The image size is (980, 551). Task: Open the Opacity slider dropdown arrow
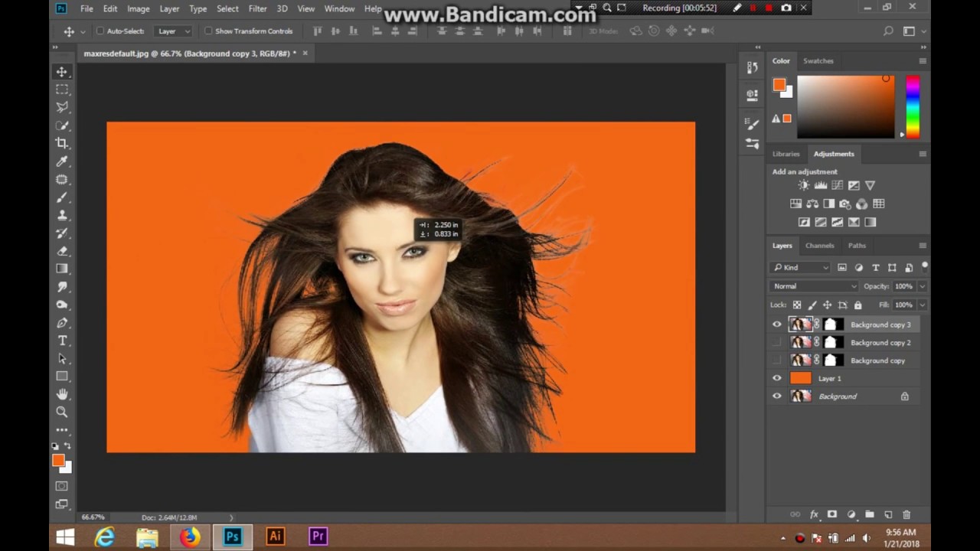point(922,286)
